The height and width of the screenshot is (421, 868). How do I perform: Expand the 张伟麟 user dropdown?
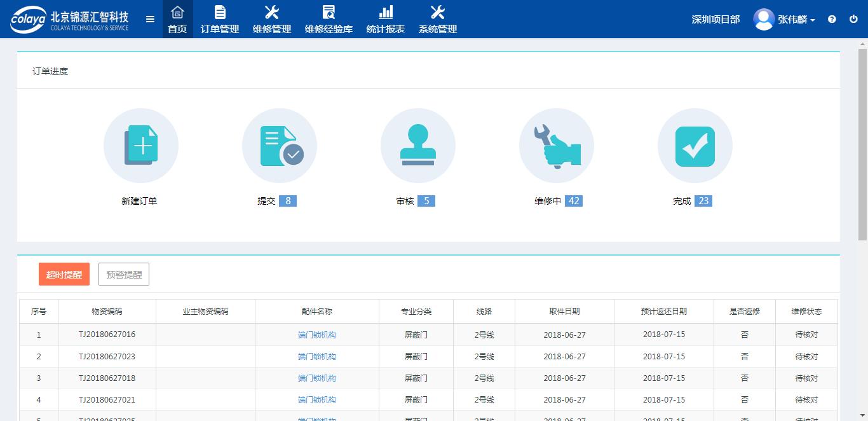(796, 20)
